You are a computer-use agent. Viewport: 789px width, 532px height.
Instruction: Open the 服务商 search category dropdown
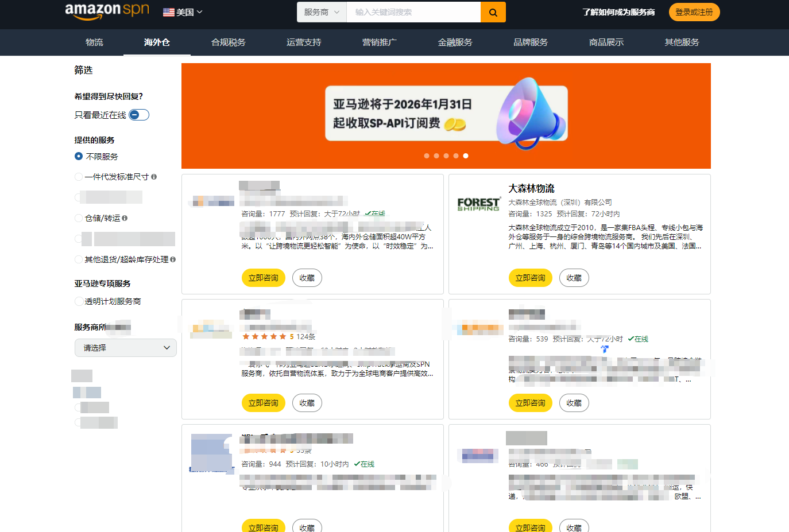coord(322,12)
